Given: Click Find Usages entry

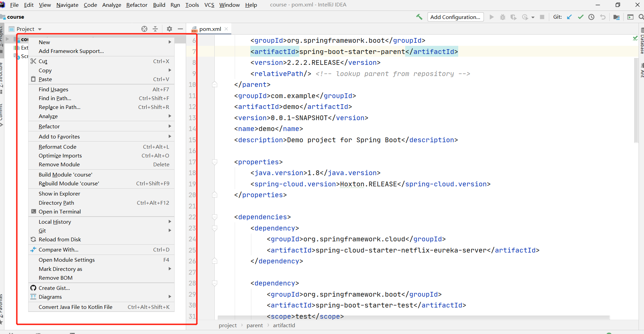Looking at the screenshot, I should [x=101, y=90].
